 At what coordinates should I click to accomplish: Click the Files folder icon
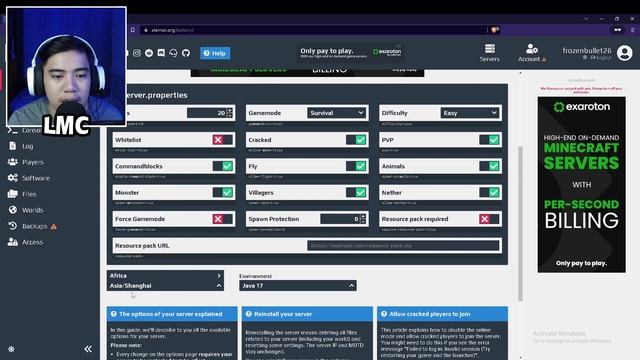pos(13,193)
